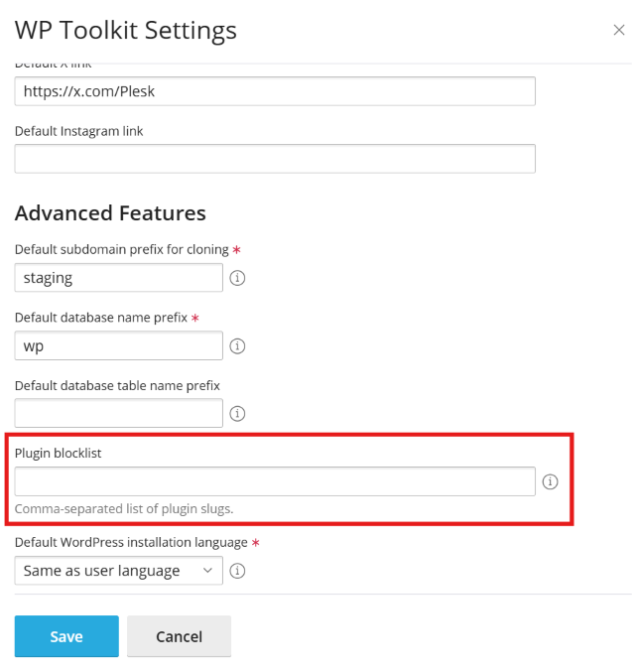
Task: Click into the Plugin blocklist text field
Action: [x=275, y=481]
